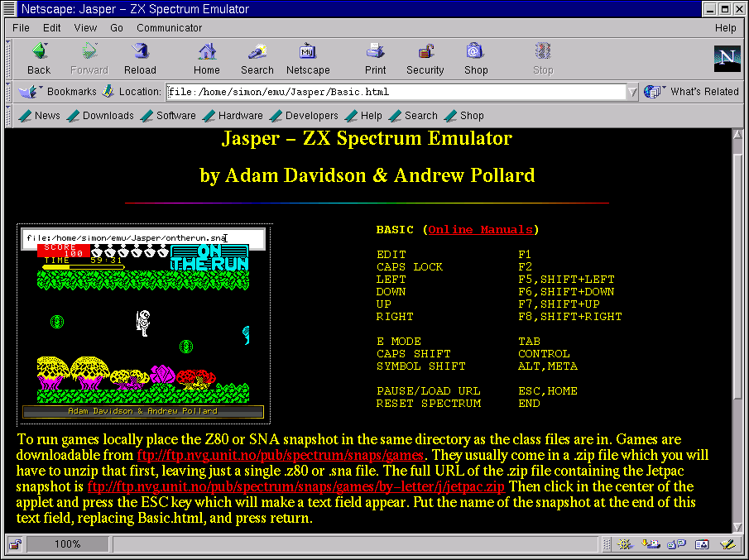Collapse the personal toolbar handle

(8, 116)
